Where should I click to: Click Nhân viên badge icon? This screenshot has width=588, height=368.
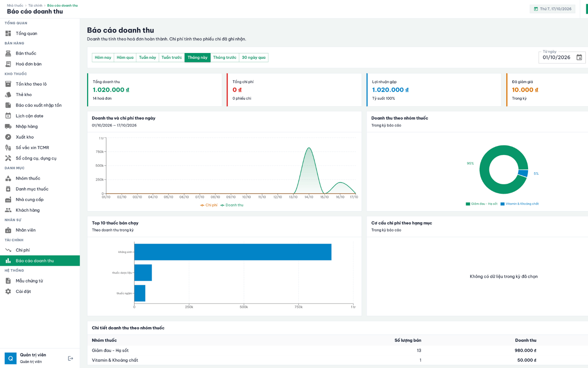(8, 230)
